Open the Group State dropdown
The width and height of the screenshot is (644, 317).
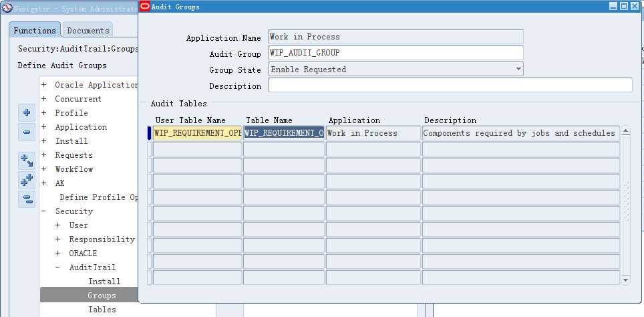pyautogui.click(x=518, y=69)
